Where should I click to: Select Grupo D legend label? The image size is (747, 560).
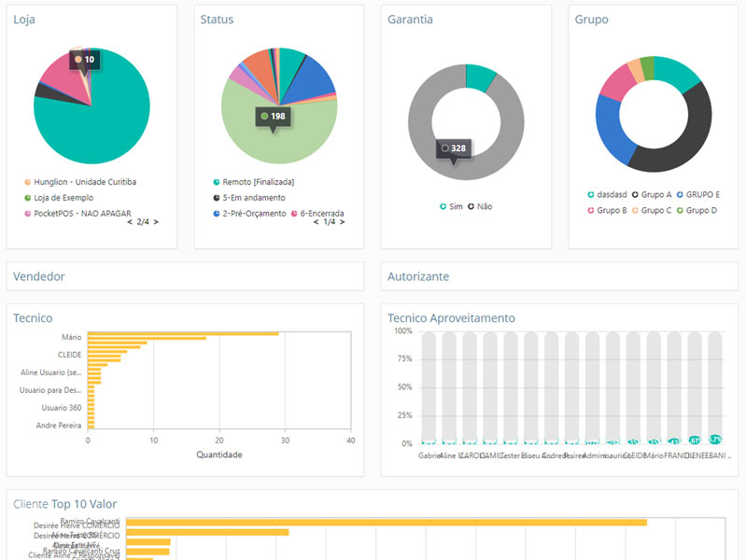point(701,210)
